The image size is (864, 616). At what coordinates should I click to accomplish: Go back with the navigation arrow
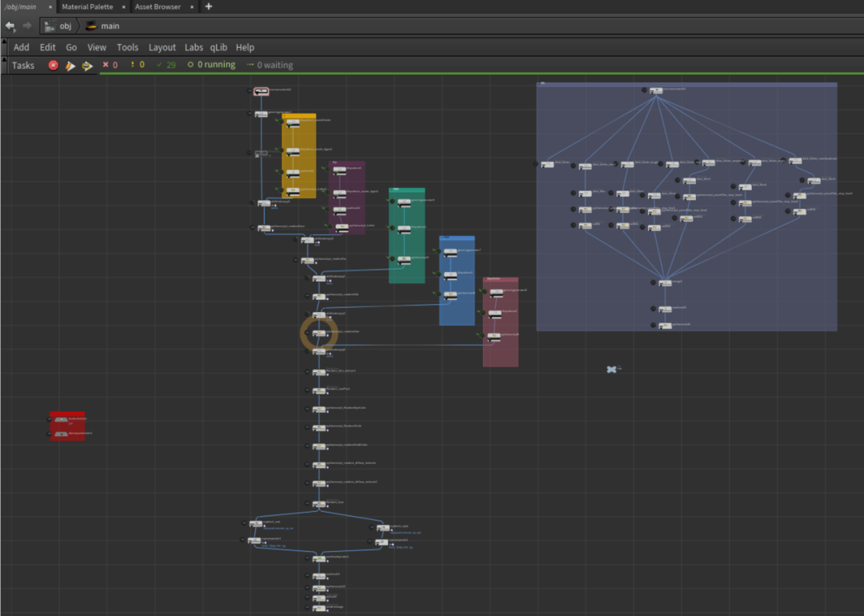tap(10, 26)
